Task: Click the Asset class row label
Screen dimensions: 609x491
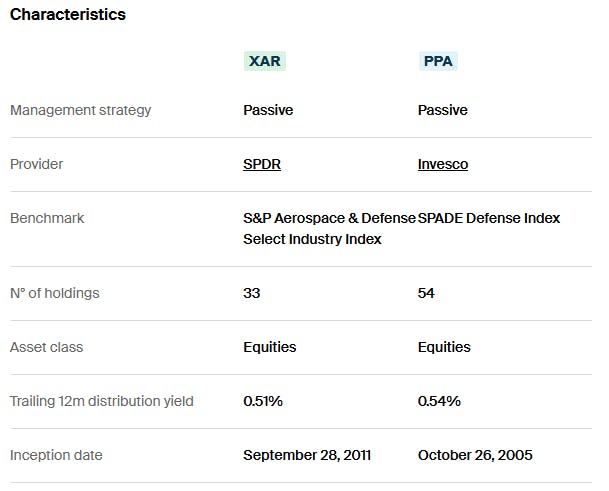Action: [x=47, y=347]
